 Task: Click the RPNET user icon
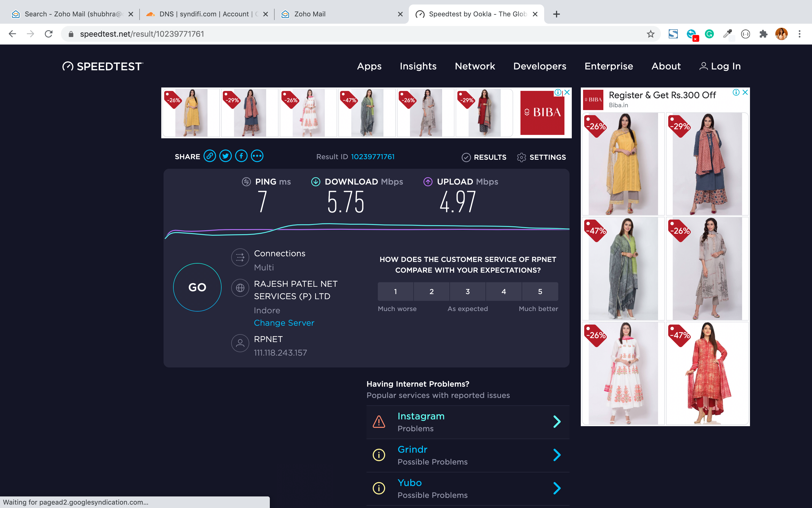point(240,343)
